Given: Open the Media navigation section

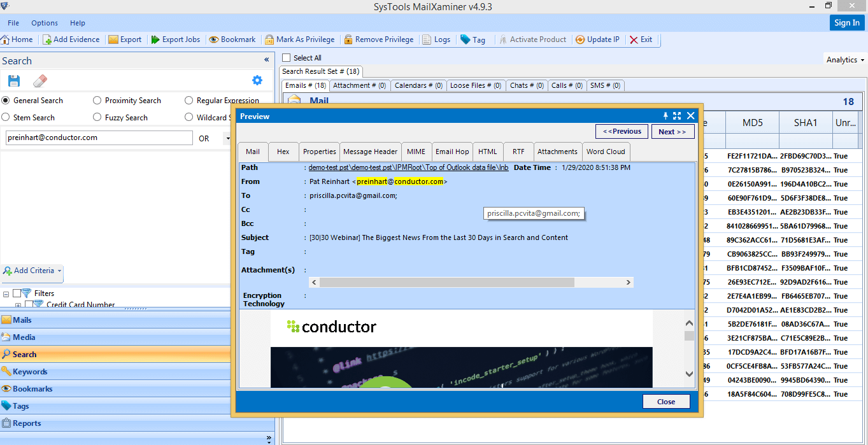Looking at the screenshot, I should [x=115, y=337].
